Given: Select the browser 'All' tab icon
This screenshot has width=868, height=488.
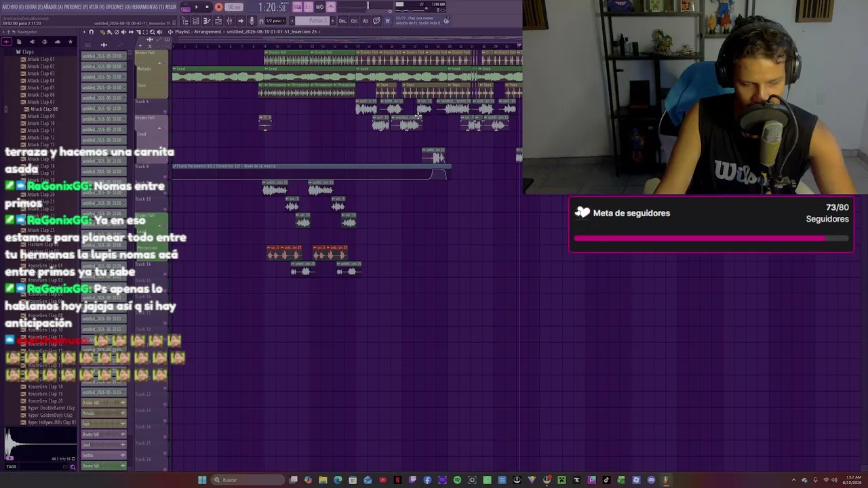Looking at the screenshot, I should tap(7, 42).
